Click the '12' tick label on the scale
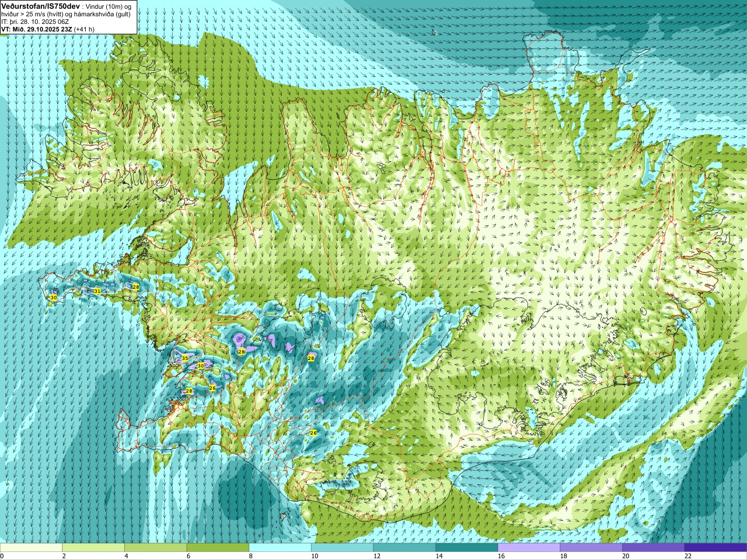This screenshot has height=560, width=747. 376,556
